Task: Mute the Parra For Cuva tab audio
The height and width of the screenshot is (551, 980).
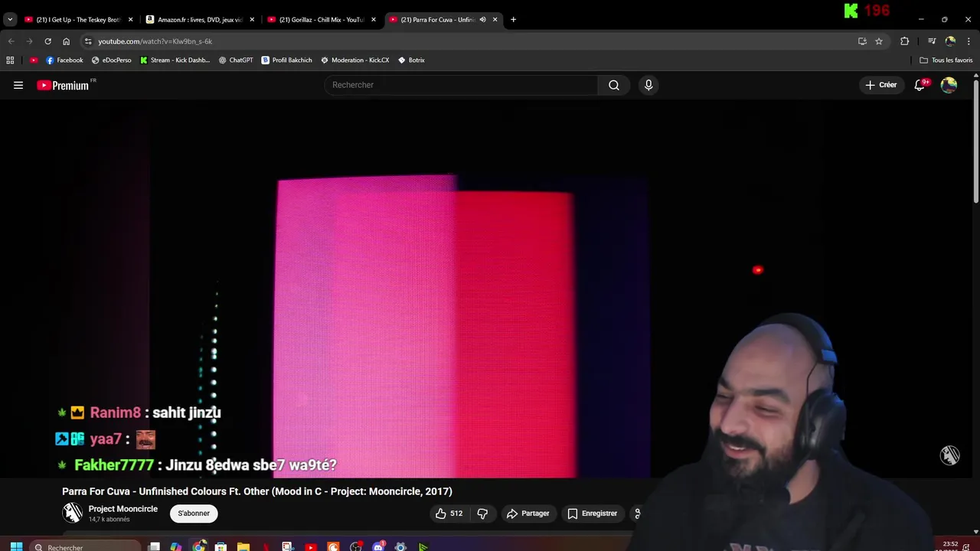Action: pyautogui.click(x=482, y=19)
